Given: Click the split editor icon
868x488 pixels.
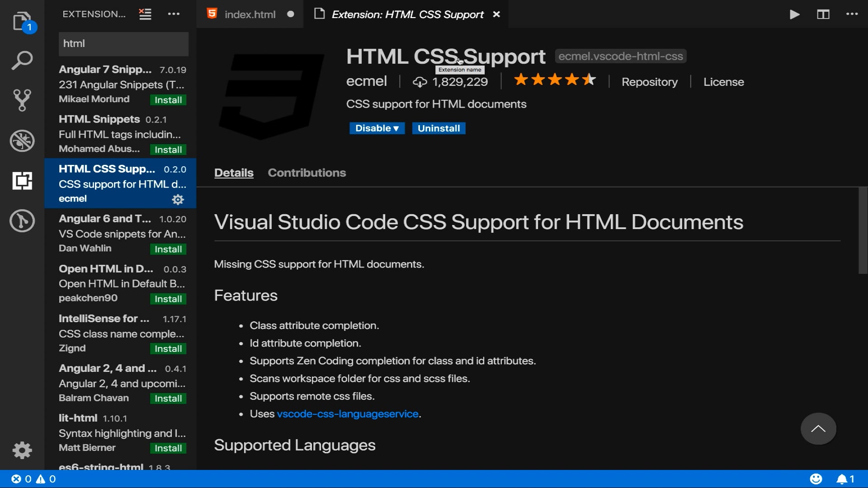Looking at the screenshot, I should click(x=823, y=14).
